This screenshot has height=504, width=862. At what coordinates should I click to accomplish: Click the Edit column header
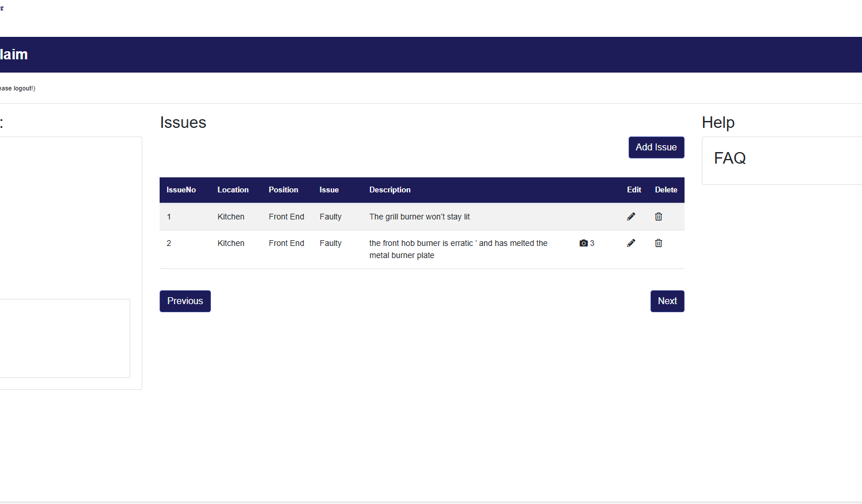pyautogui.click(x=634, y=190)
